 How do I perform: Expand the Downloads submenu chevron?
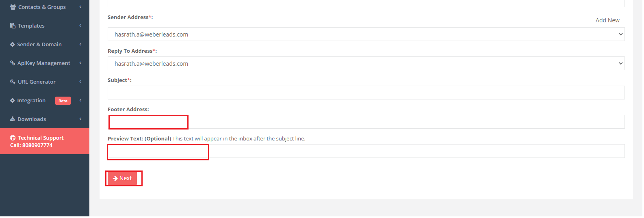(80, 119)
